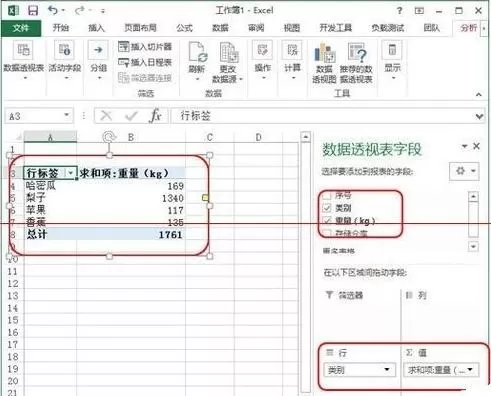The height and width of the screenshot is (396, 491).
Task: Uncheck the 类别 field checkbox
Action: pyautogui.click(x=327, y=208)
